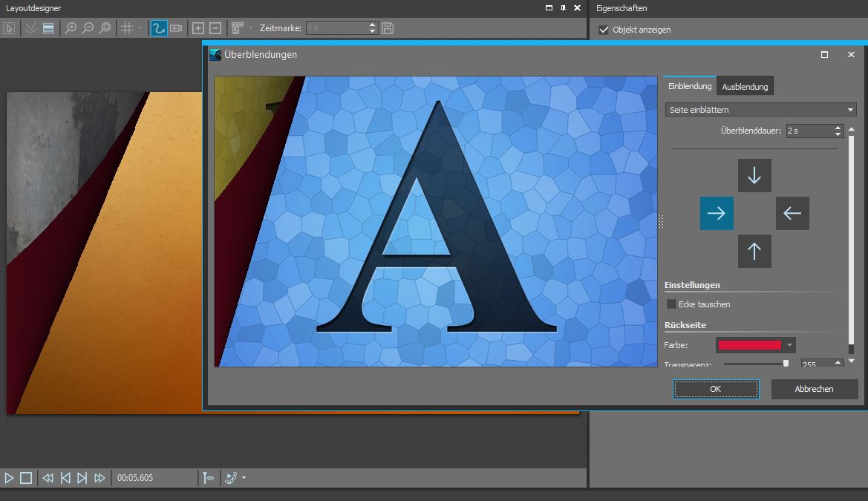Select the left arrow page-turn direction
This screenshot has width=868, height=501.
[x=792, y=214]
